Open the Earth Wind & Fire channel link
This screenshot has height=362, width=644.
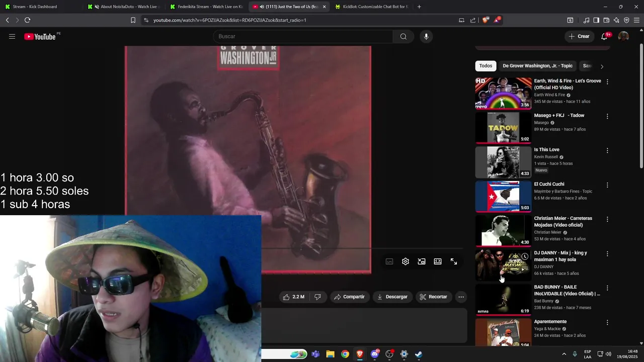click(549, 95)
